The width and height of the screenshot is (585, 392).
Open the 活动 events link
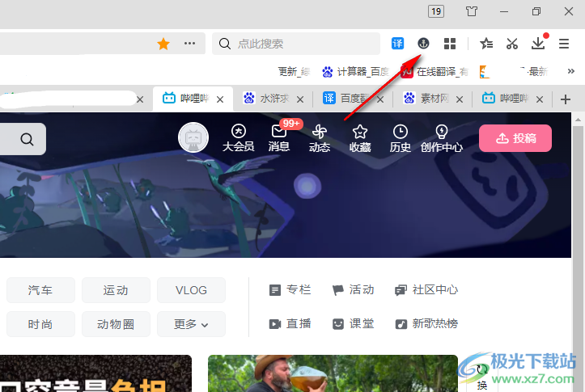353,289
